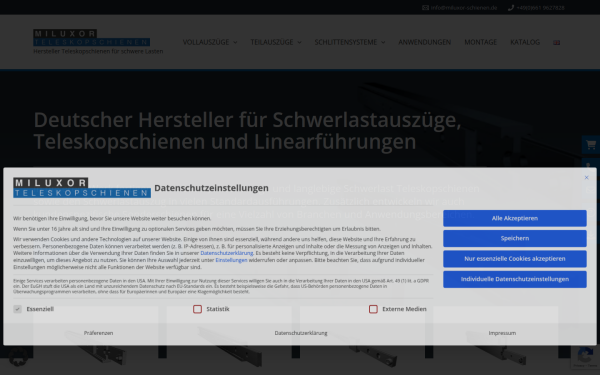Screen dimensions: 600x375
Task: Click the cookie settings icon bottom left
Action: 18,357
